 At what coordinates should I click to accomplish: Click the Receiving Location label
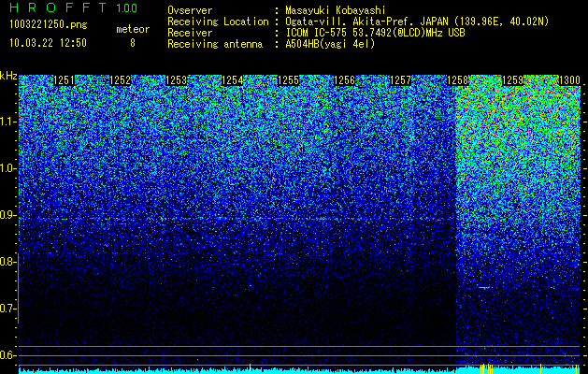tap(218, 22)
